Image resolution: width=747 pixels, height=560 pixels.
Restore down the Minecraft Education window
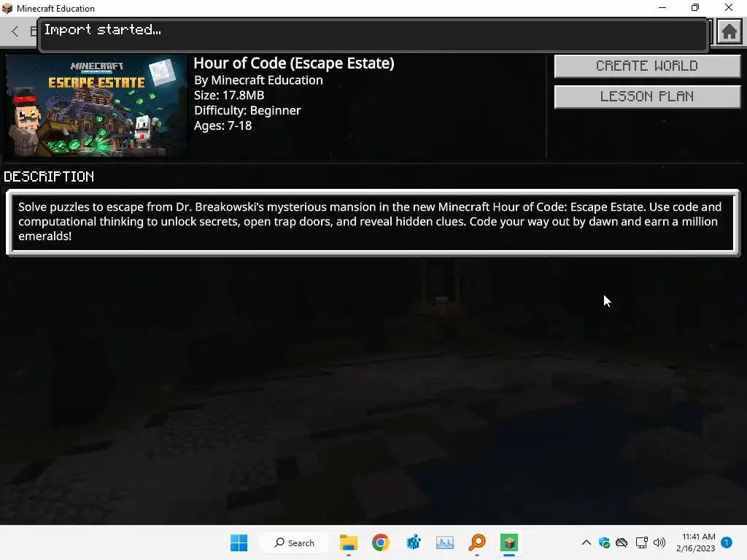pos(695,7)
